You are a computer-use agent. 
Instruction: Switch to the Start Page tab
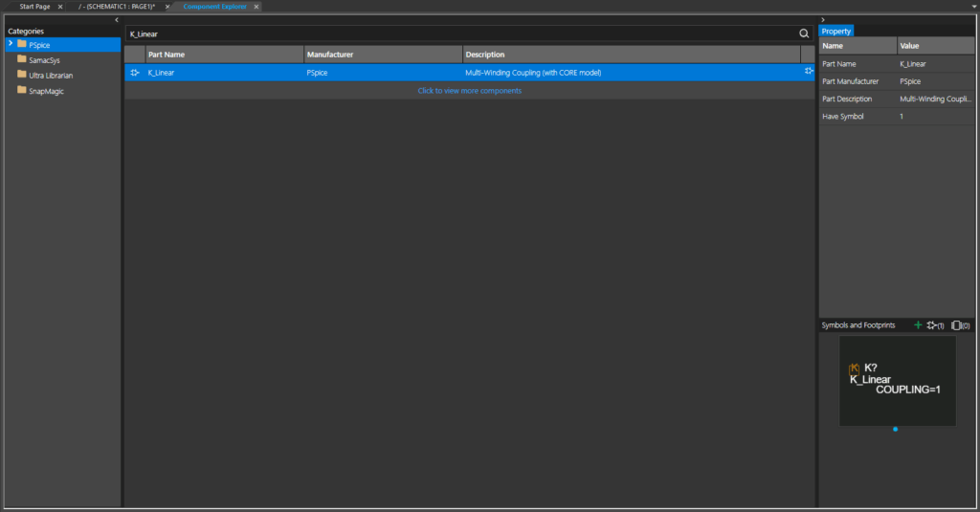click(34, 7)
